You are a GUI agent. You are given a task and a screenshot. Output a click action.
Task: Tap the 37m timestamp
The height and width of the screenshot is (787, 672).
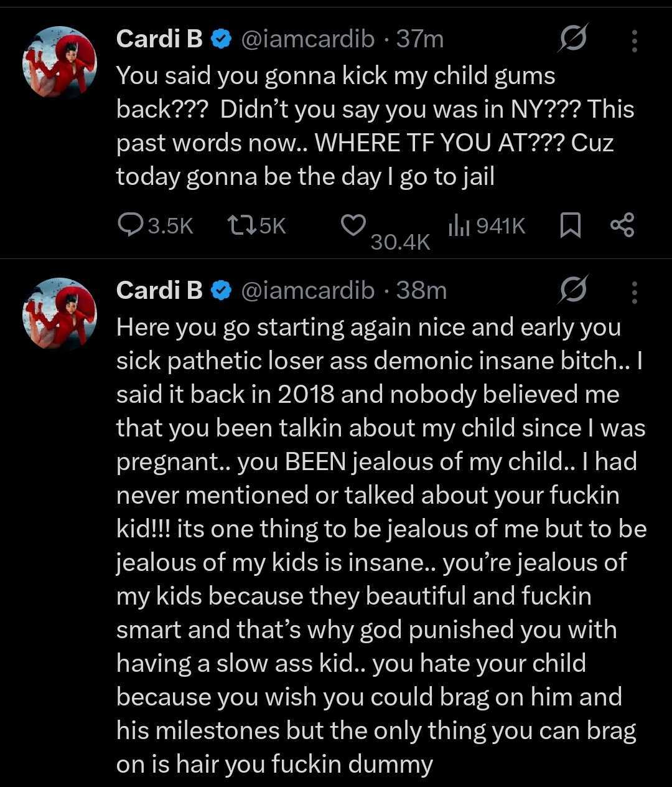[420, 39]
